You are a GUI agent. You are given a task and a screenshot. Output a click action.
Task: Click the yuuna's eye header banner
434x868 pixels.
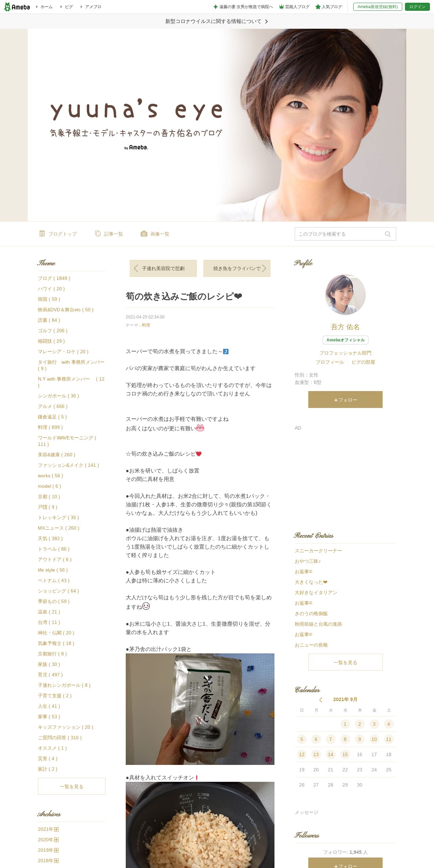(x=217, y=125)
